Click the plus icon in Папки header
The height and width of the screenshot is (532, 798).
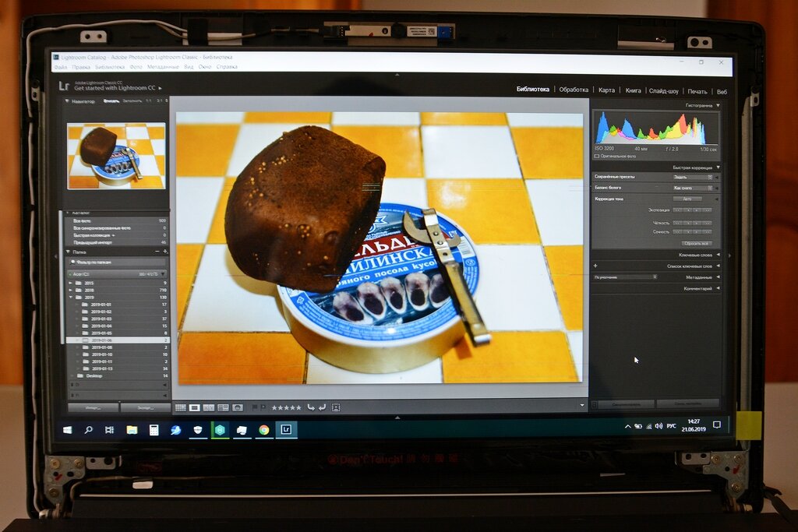[x=165, y=252]
